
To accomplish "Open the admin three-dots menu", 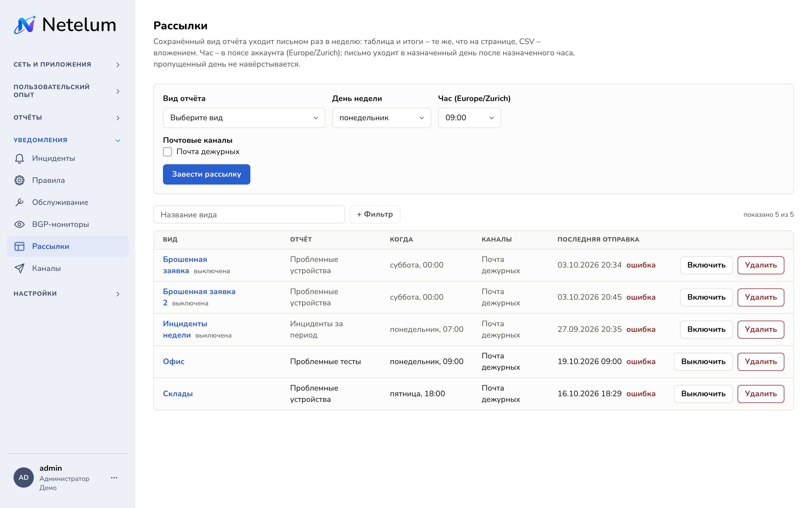I will (114, 478).
